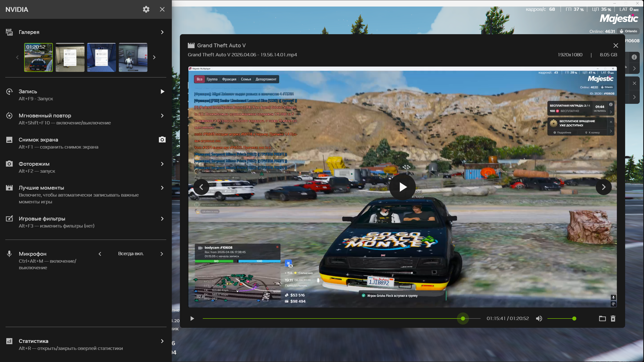The image size is (644, 362).
Task: Click the Запись record icon
Action: click(x=9, y=92)
